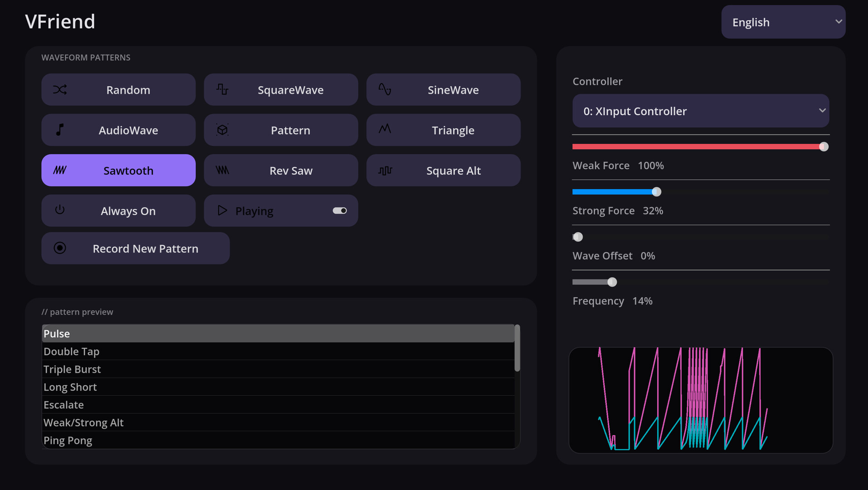Click the reverse saw icon on Rev Saw

[222, 170]
